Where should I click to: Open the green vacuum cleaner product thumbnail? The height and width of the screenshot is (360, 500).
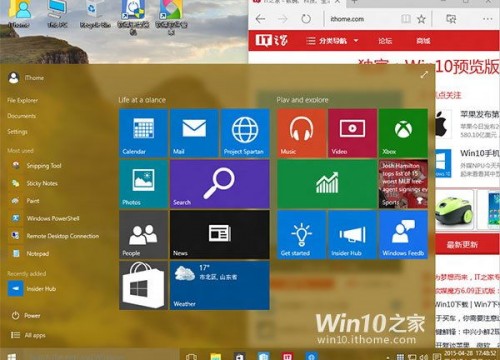click(x=454, y=209)
